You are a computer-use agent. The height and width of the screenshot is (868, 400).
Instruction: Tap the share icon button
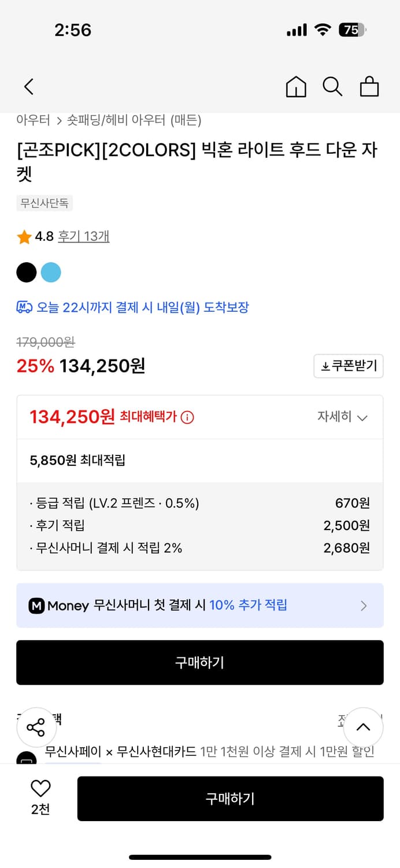[36, 727]
